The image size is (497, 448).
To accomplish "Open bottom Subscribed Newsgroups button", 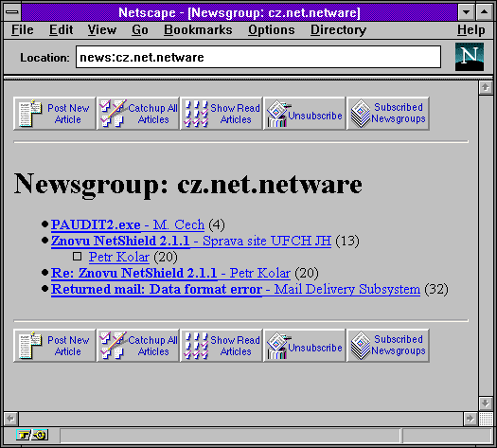I will 388,346.
